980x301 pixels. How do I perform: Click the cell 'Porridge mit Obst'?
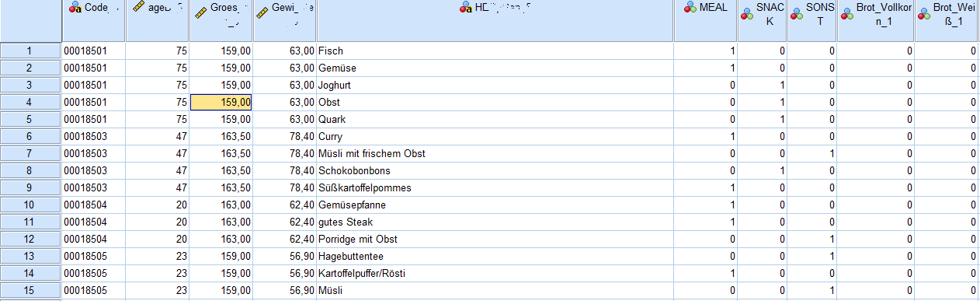(x=495, y=240)
